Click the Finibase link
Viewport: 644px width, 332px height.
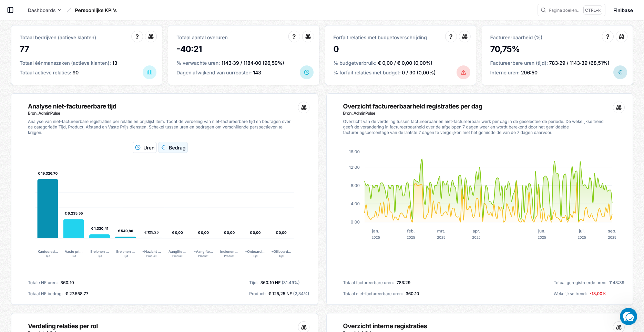coord(623,10)
